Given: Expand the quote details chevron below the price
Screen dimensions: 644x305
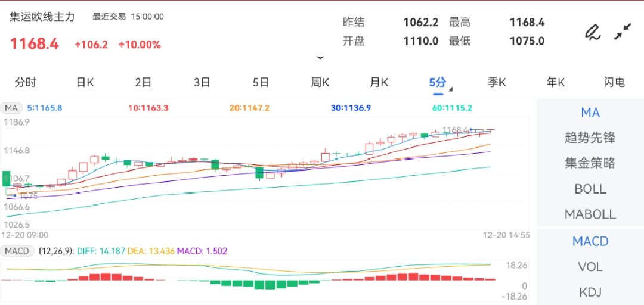Looking at the screenshot, I should tap(320, 58).
